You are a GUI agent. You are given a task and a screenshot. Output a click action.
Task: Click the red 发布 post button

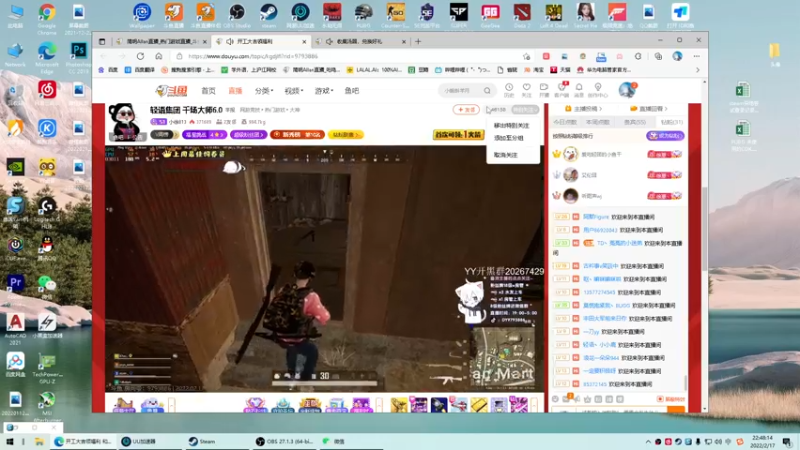click(x=466, y=110)
